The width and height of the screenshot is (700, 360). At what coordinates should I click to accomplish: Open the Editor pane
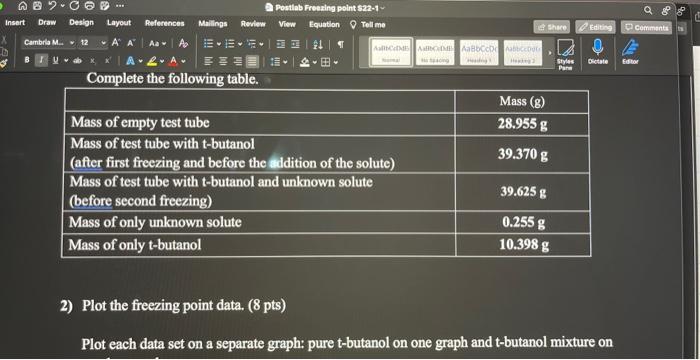(x=630, y=51)
